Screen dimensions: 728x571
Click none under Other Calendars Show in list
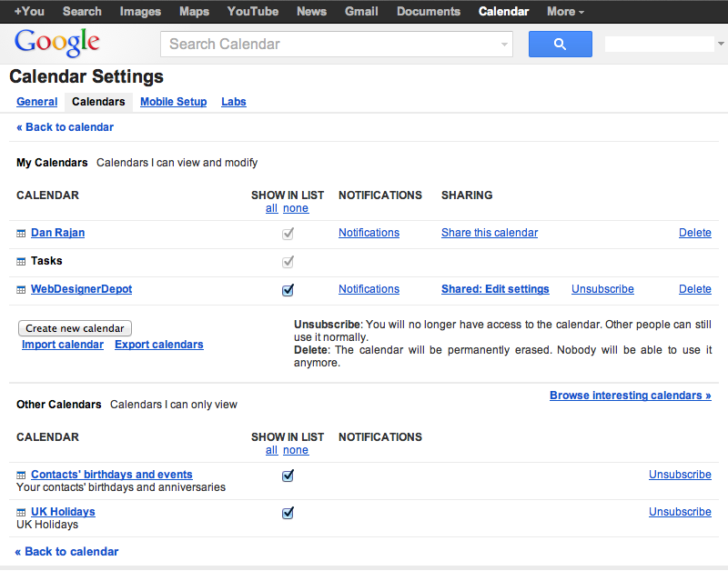tap(296, 450)
